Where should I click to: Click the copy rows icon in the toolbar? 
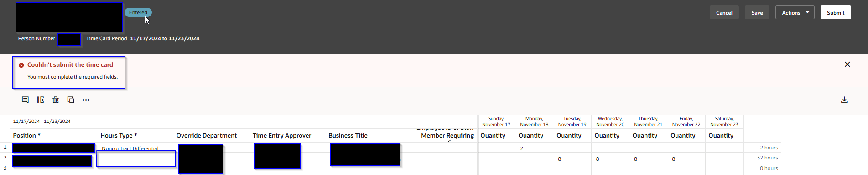[x=71, y=100]
